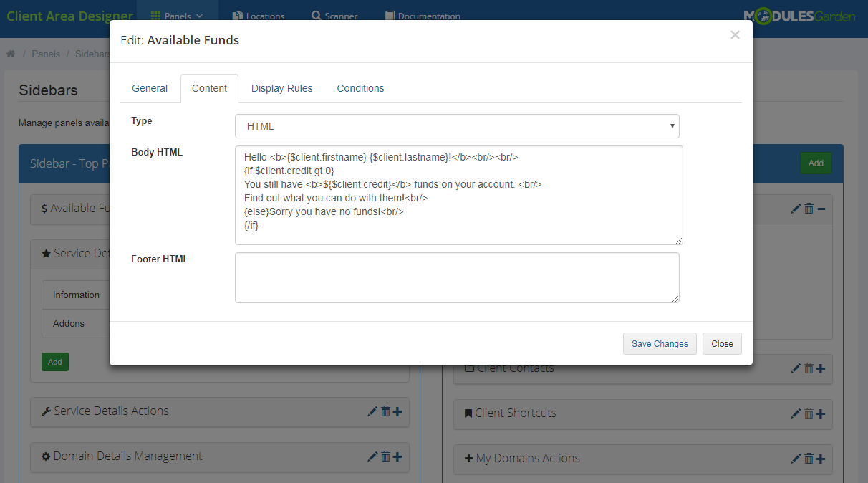Click inside the Footer HTML text area

pos(457,277)
